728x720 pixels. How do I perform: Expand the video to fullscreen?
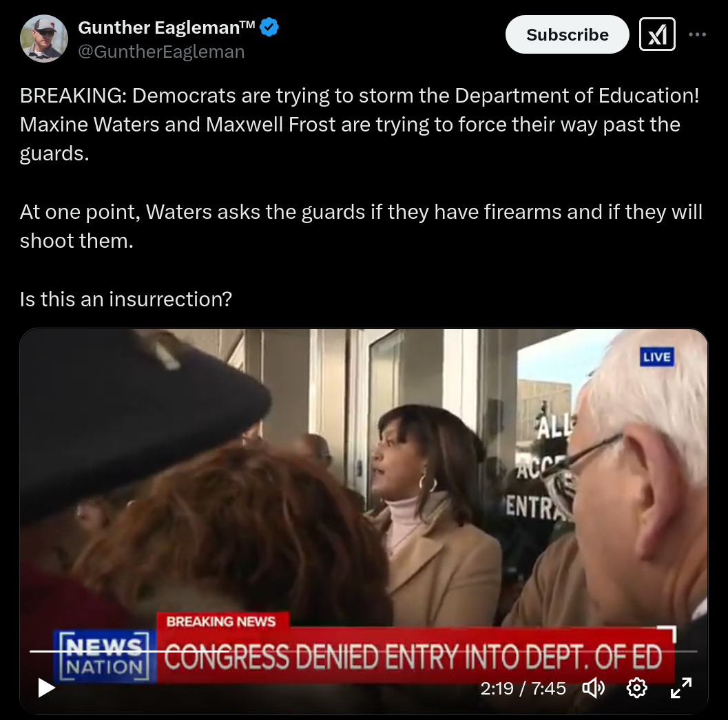tap(681, 688)
